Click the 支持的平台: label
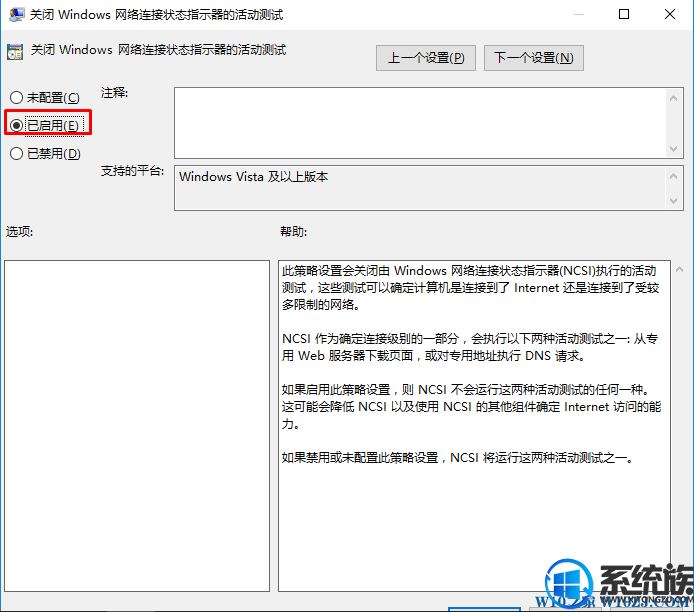Screen dimensions: 694x612 pyautogui.click(x=132, y=171)
